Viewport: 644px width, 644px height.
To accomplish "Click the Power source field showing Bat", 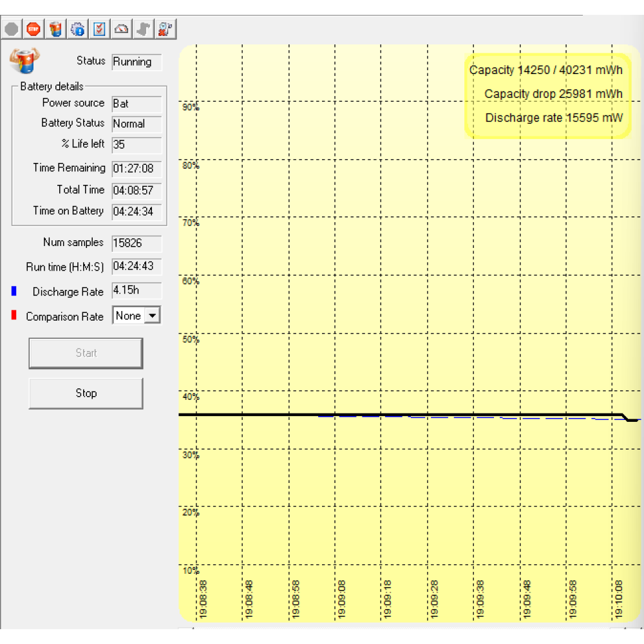I will tap(137, 104).
